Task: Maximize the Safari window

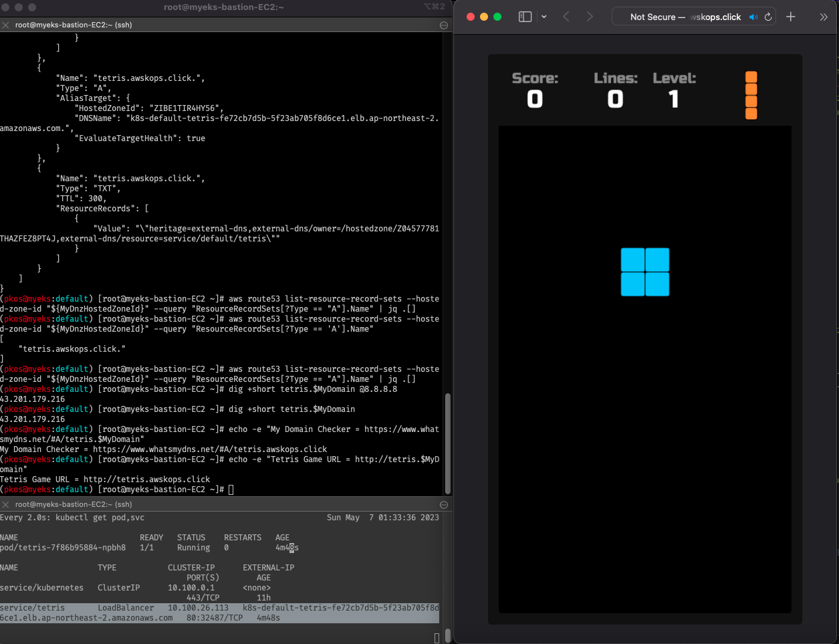Action: (x=497, y=17)
